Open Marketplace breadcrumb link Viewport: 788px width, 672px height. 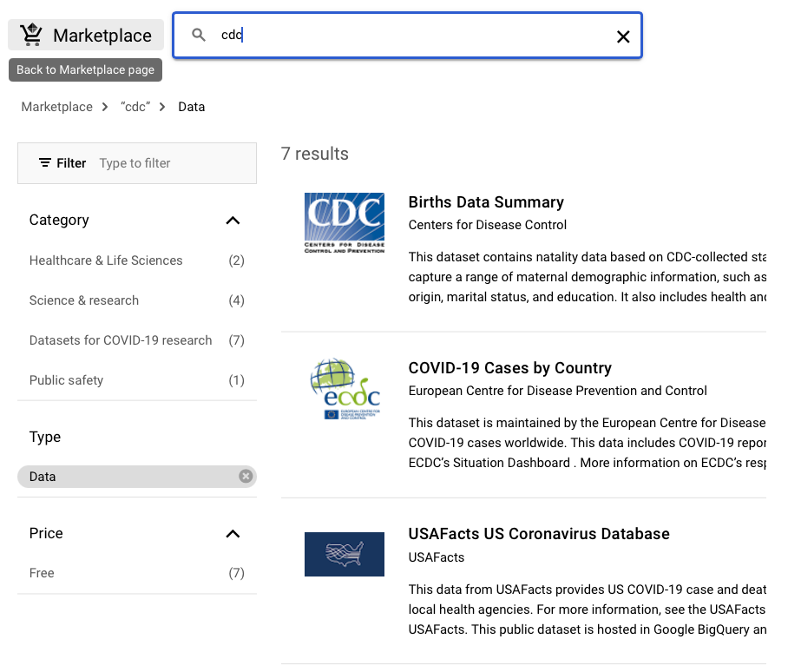[56, 107]
